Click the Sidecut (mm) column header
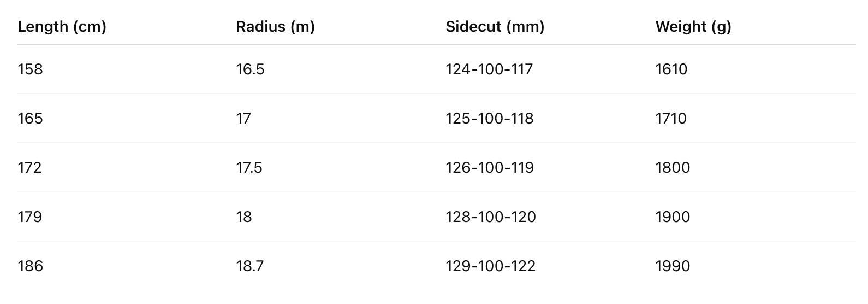868x304 pixels. pyautogui.click(x=495, y=26)
